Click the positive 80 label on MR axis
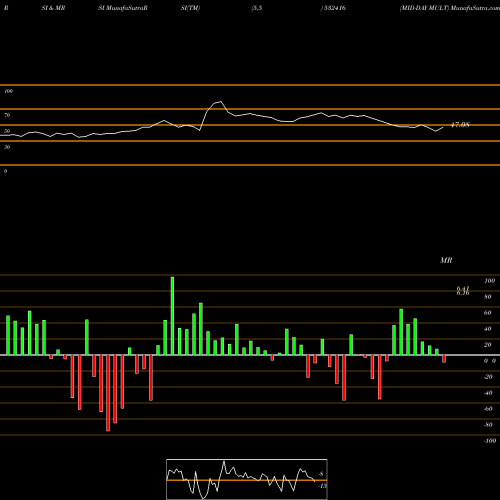Viewport: 500px width, 500px height. pyautogui.click(x=488, y=297)
